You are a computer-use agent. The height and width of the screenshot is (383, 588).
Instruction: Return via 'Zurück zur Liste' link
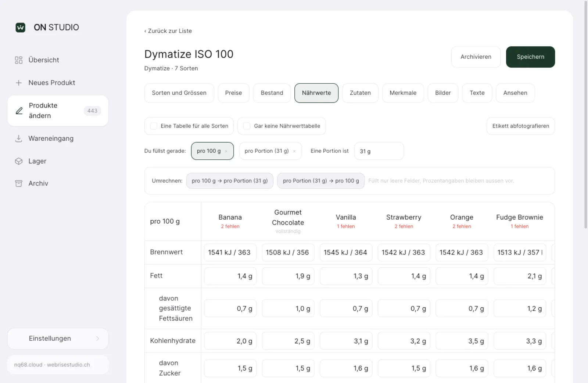(x=168, y=31)
